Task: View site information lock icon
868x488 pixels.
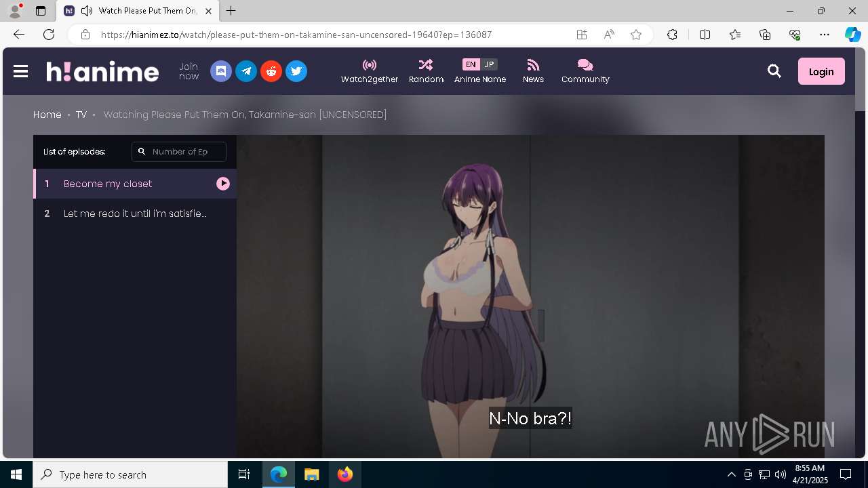Action: click(85, 35)
